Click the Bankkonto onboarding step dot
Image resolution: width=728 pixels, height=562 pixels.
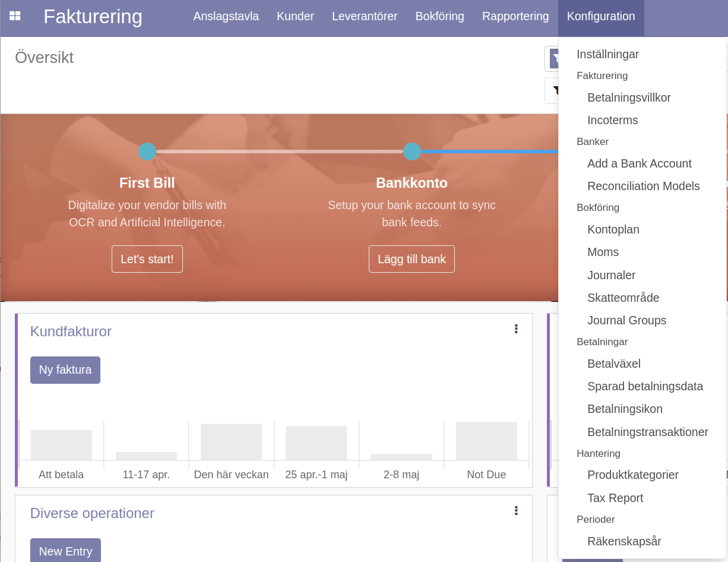(412, 151)
